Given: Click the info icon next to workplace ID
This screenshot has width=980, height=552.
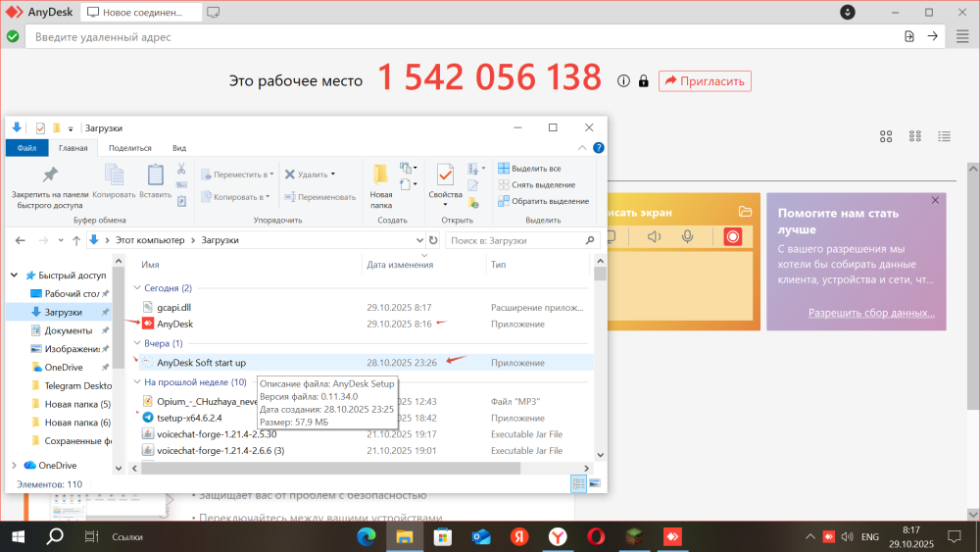Looking at the screenshot, I should tap(623, 80).
